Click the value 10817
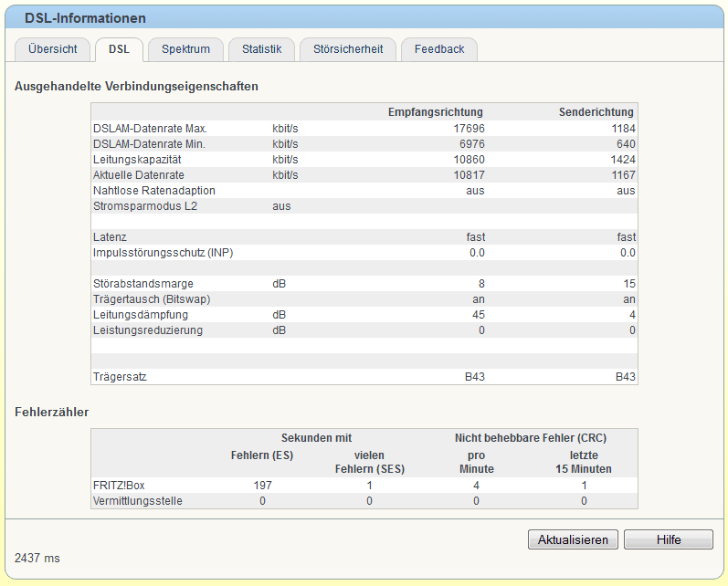This screenshot has height=586, width=728. pyautogui.click(x=469, y=175)
